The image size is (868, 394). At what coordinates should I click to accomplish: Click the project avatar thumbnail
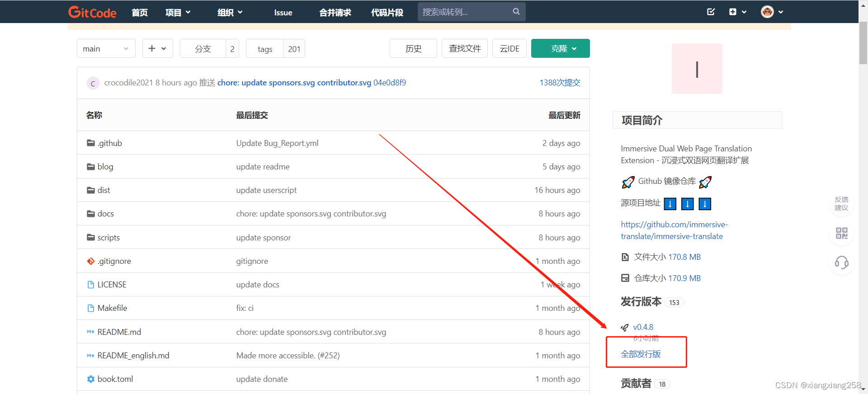697,69
